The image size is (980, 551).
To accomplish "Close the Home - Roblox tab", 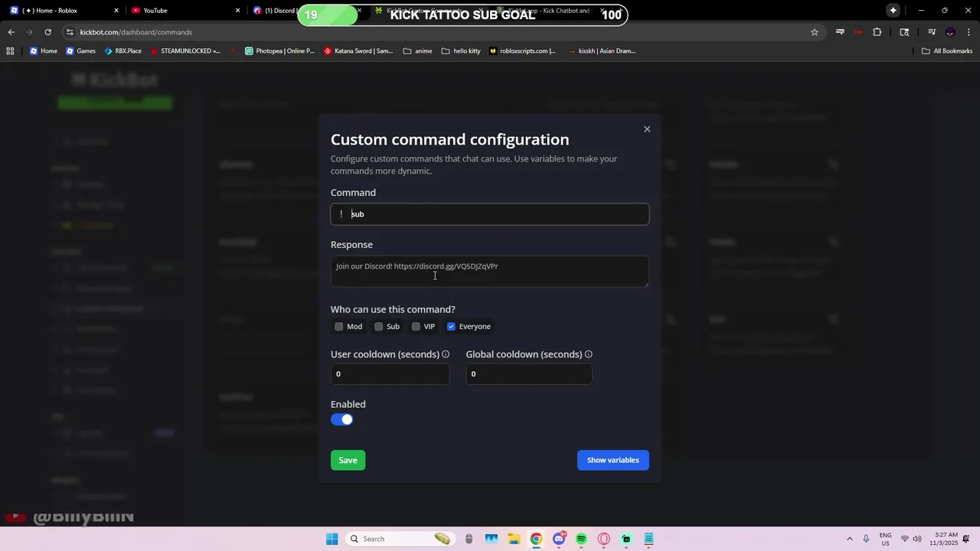I will [x=116, y=11].
